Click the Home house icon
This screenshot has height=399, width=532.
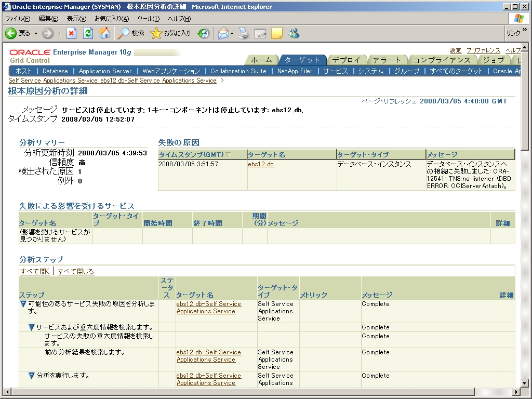[x=104, y=33]
